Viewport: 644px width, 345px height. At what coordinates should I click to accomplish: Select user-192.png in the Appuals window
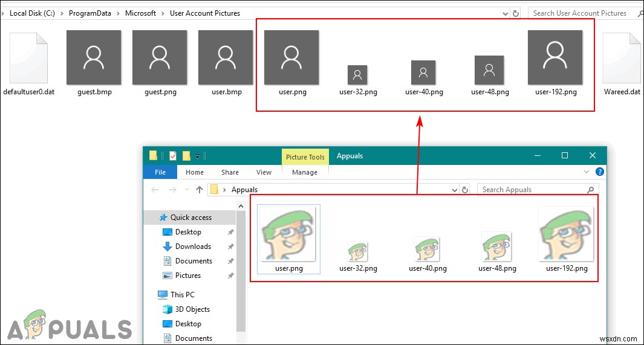(567, 239)
